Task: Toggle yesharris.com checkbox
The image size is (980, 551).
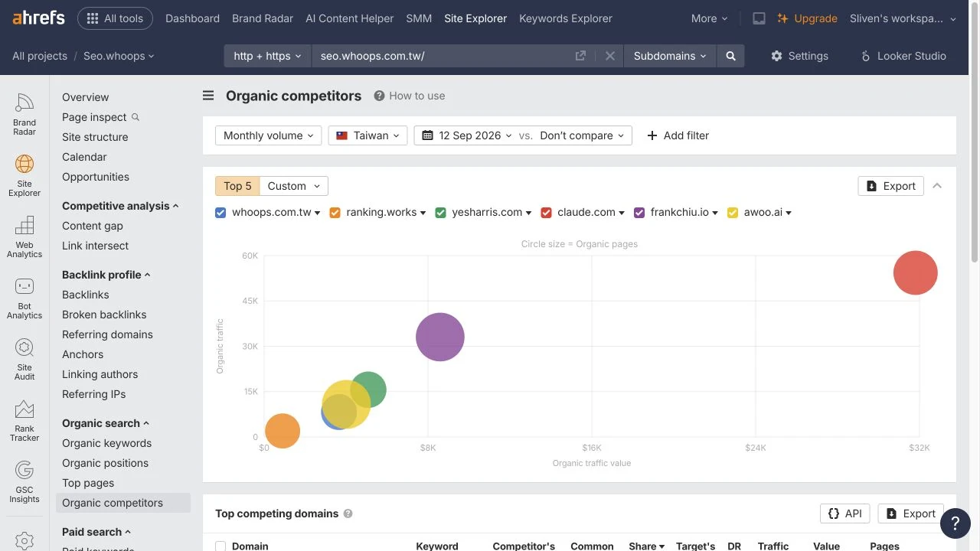Action: click(x=440, y=213)
